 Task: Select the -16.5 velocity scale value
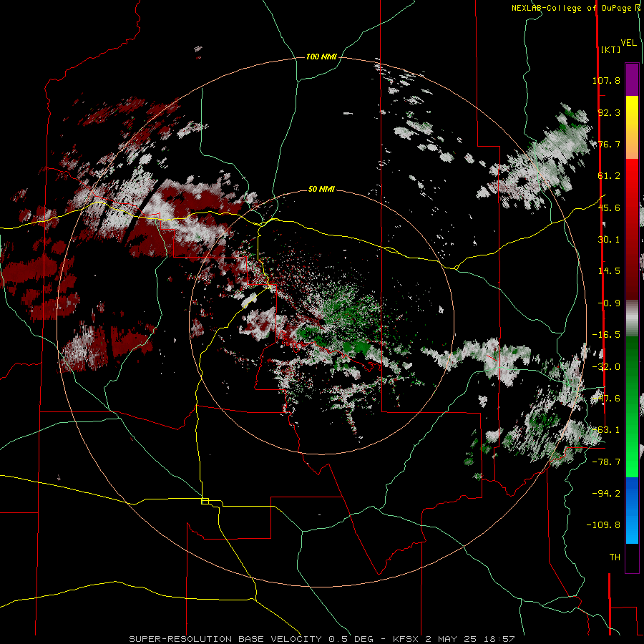click(x=606, y=335)
